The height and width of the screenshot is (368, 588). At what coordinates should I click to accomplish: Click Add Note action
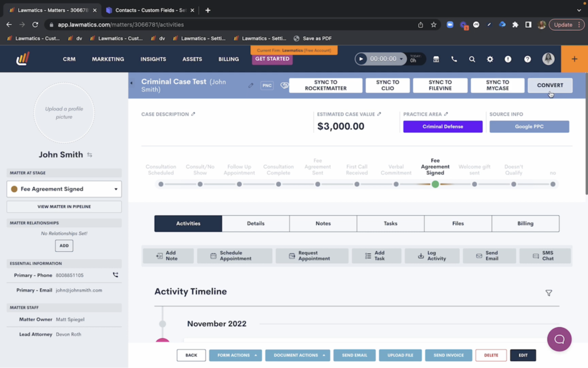[168, 256]
